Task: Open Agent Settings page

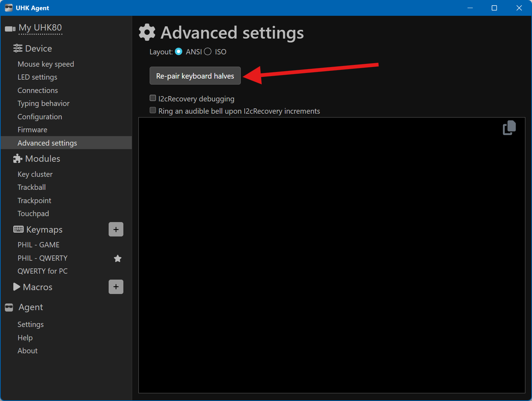Action: pyautogui.click(x=31, y=325)
